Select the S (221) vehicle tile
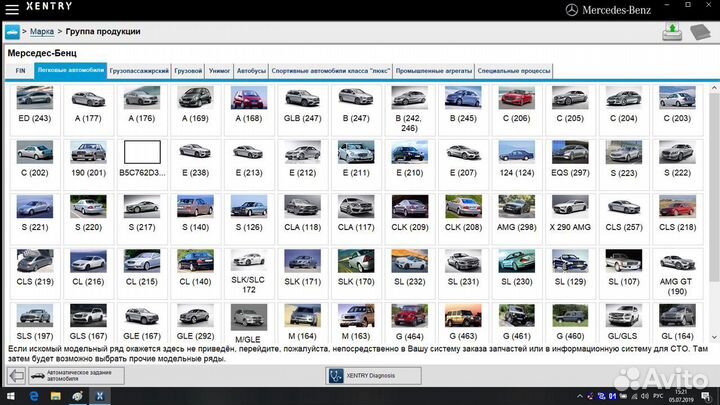The width and height of the screenshot is (720, 405). point(35,219)
